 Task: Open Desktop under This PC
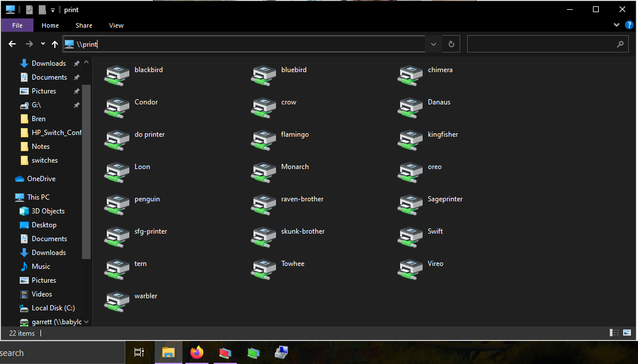point(44,224)
